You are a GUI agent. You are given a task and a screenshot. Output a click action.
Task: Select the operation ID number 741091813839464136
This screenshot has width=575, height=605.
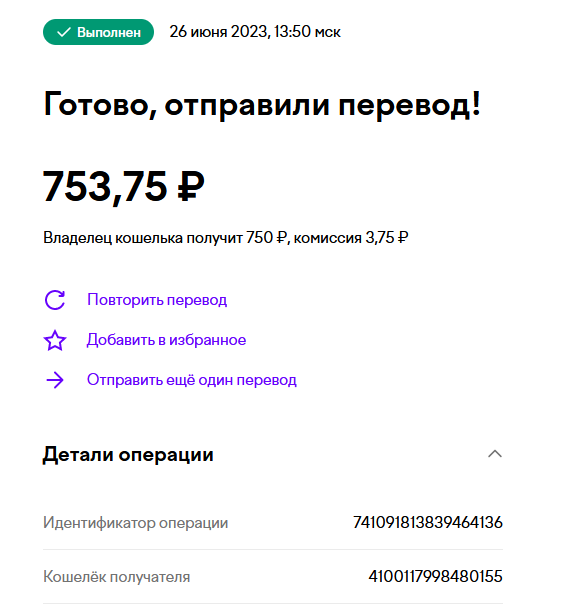pyautogui.click(x=428, y=522)
